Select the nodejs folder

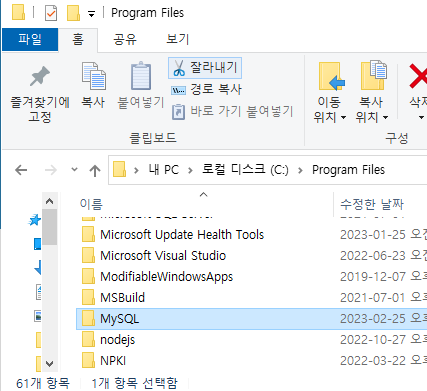pyautogui.click(x=117, y=340)
